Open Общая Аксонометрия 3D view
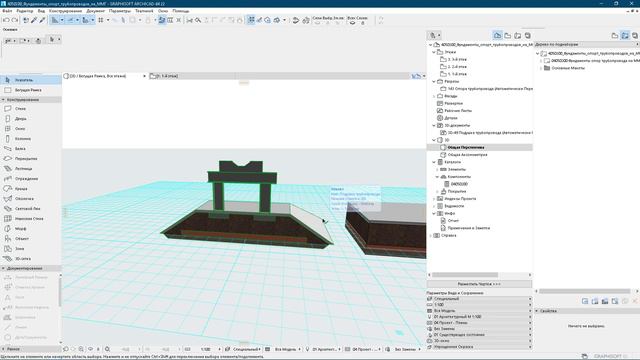640x360 pixels. pos(467,155)
